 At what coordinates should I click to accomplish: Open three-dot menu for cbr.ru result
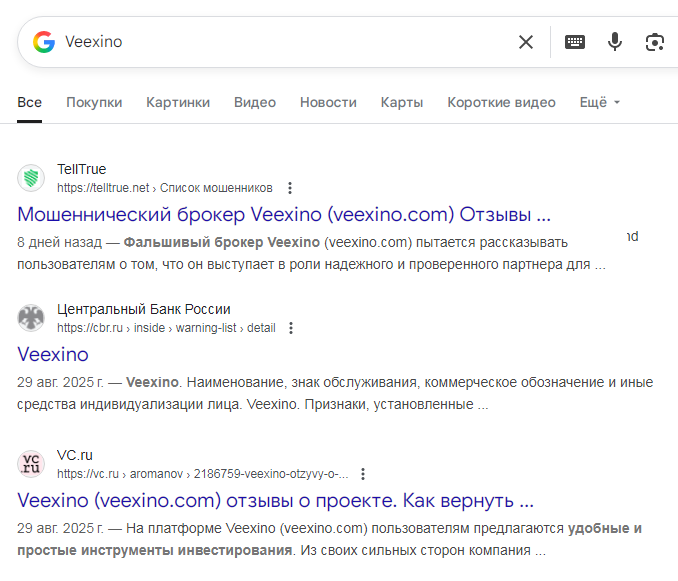291,328
